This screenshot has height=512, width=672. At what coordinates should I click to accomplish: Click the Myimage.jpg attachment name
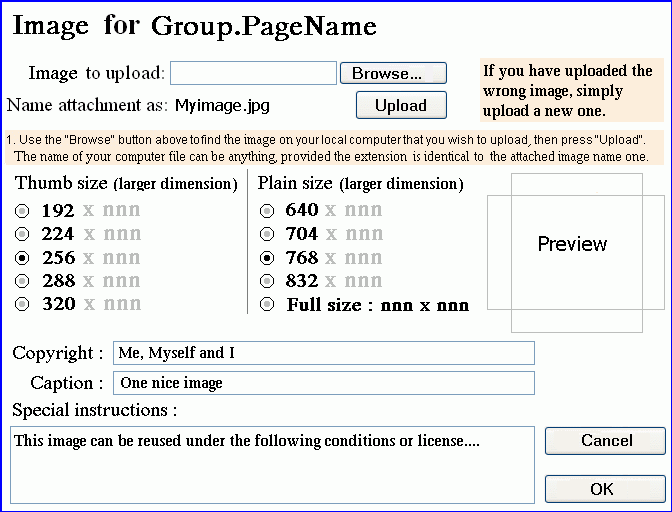222,105
